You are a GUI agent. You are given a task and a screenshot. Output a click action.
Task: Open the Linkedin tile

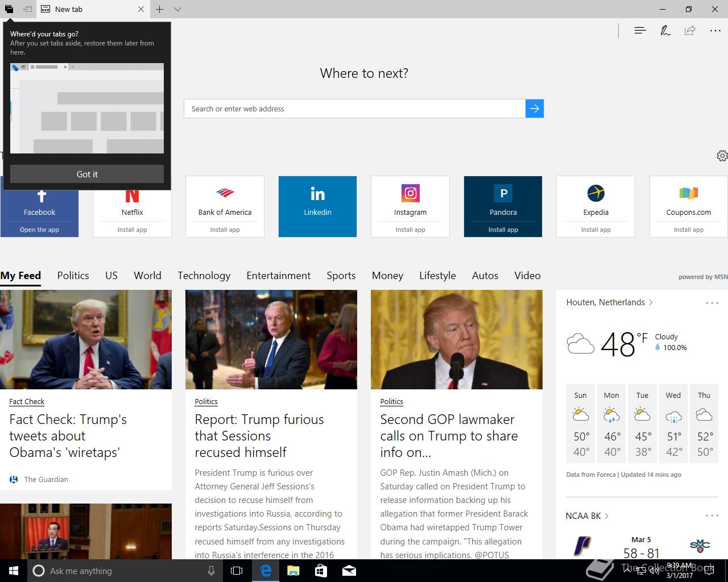[317, 206]
